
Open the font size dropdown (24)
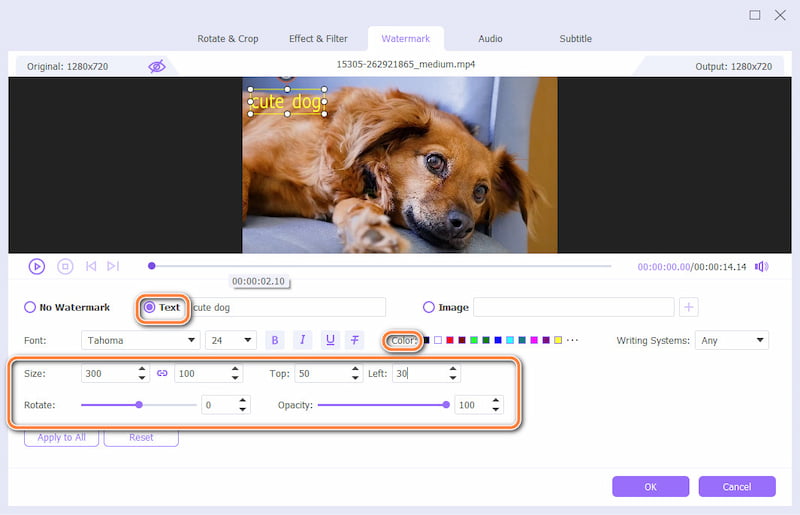click(231, 340)
